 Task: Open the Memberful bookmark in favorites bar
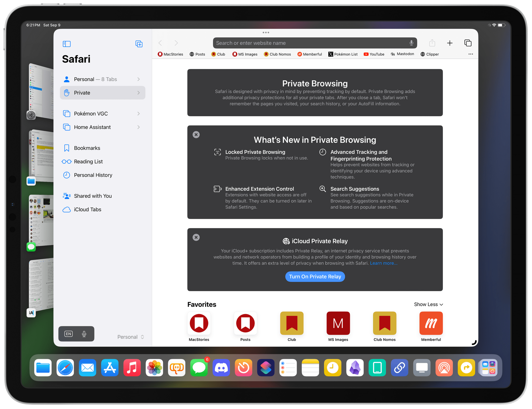click(x=310, y=54)
